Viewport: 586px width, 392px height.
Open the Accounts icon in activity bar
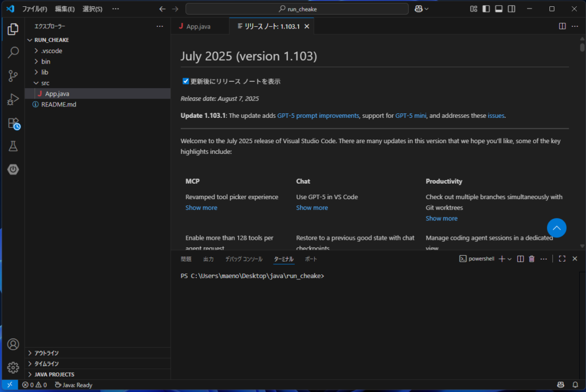(13, 344)
